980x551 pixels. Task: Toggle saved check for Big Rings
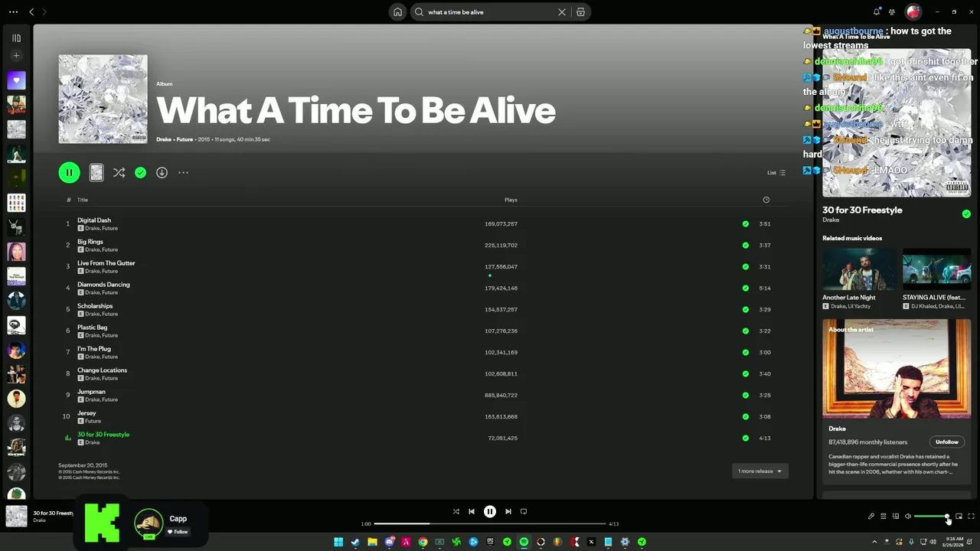click(x=745, y=246)
